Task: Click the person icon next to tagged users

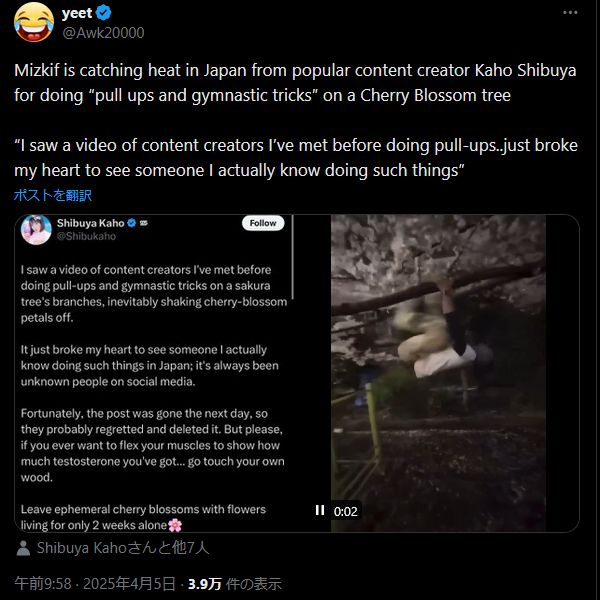Action: point(23,548)
